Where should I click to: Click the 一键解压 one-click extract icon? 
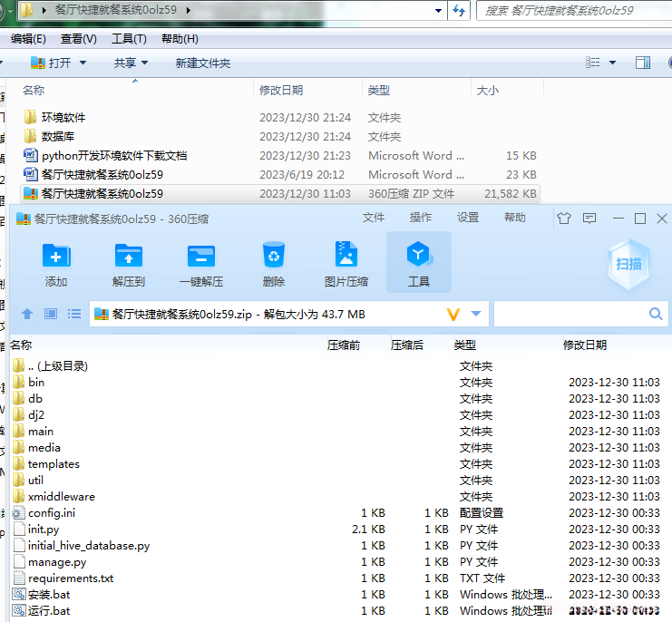[201, 256]
